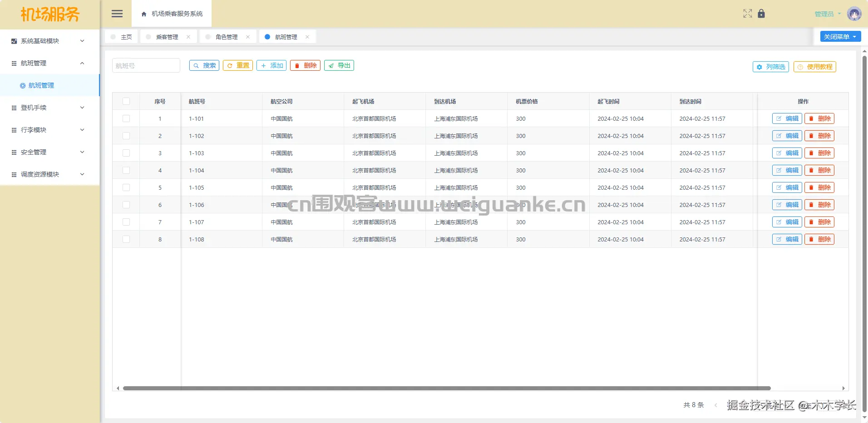The image size is (868, 423).
Task: Select the active 航班管理 tab
Action: coord(287,37)
